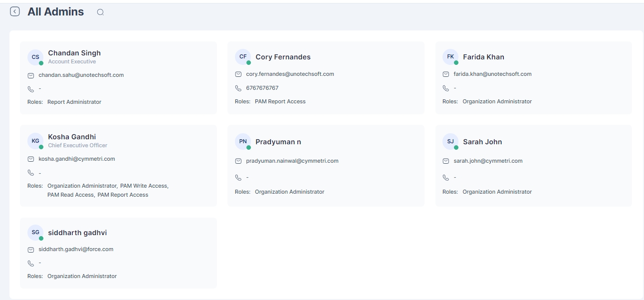Click the CS avatar for Chandan Singh
The width and height of the screenshot is (644, 300).
click(x=35, y=57)
